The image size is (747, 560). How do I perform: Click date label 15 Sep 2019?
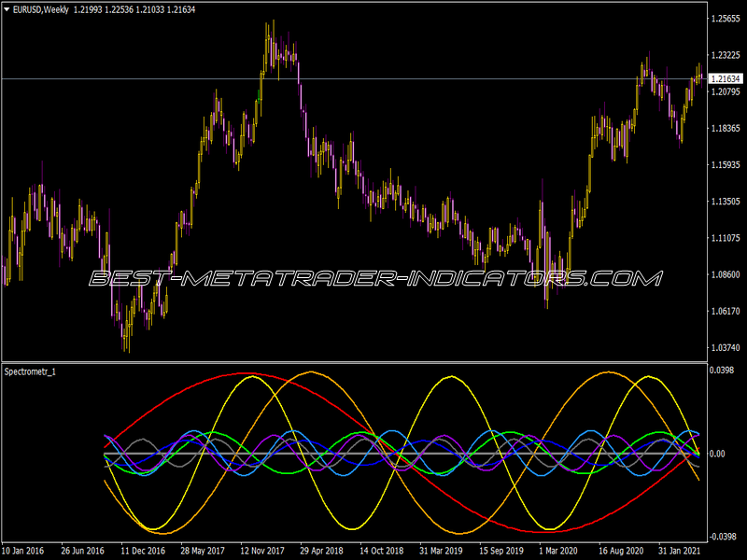(500, 551)
